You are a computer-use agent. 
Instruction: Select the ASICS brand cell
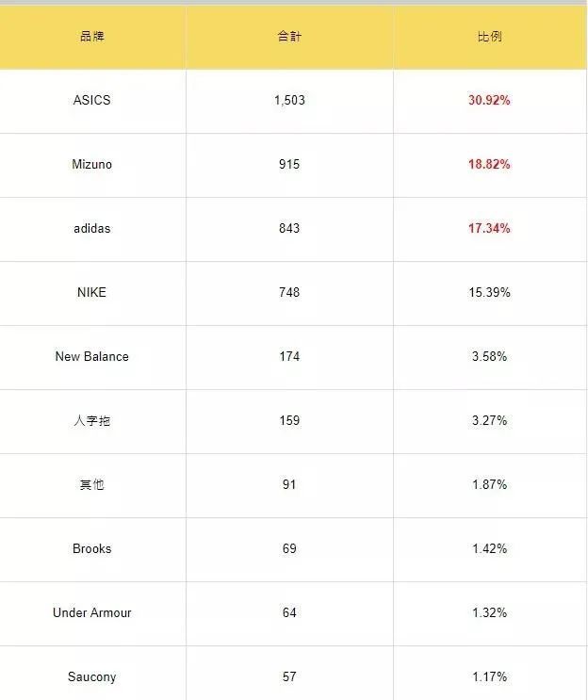click(91, 100)
